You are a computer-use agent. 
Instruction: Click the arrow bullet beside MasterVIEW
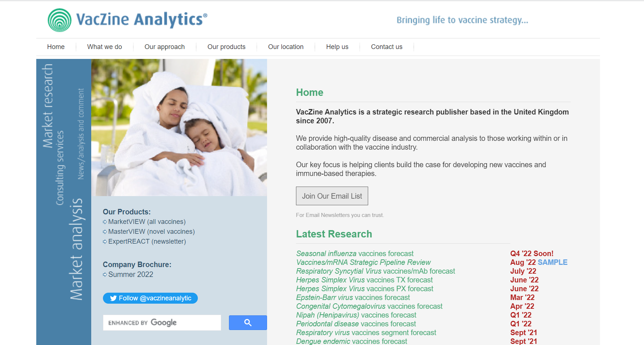[105, 232]
